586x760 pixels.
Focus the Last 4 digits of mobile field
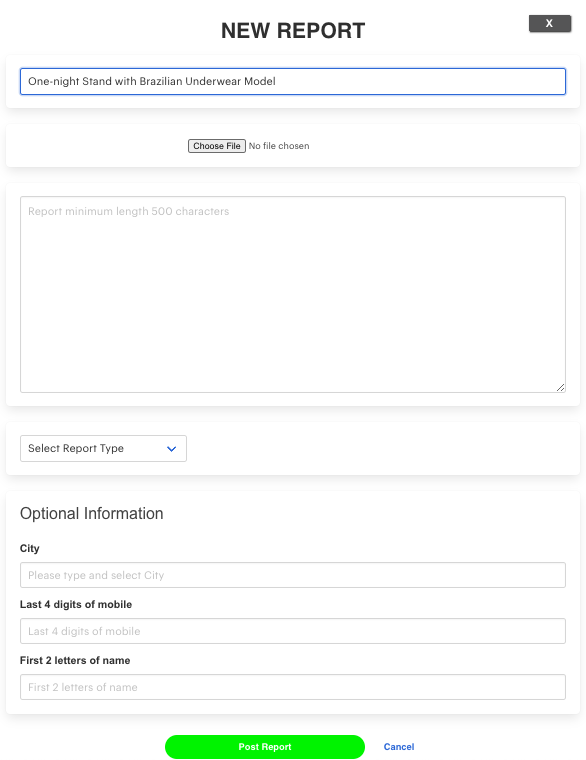click(x=293, y=631)
